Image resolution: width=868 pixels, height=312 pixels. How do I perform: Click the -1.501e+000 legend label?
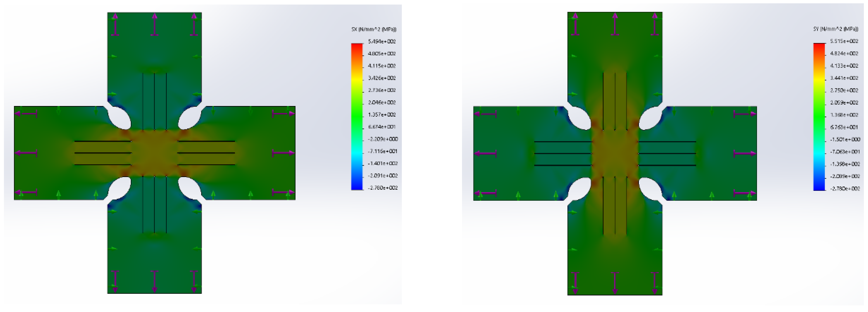[845, 139]
